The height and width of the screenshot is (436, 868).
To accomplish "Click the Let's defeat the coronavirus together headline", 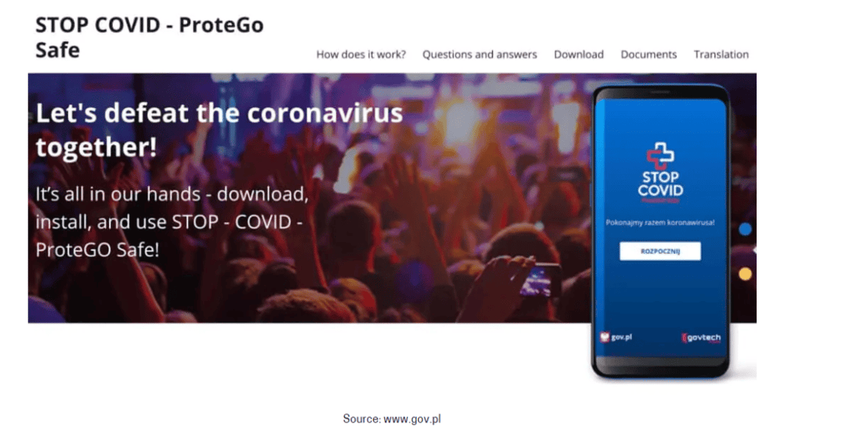I will click(219, 130).
